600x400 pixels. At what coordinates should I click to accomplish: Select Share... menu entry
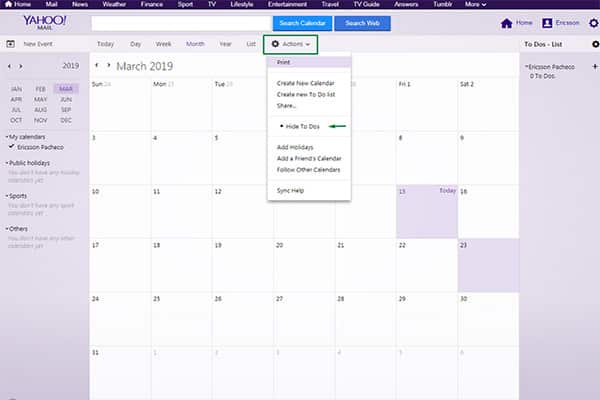click(286, 106)
